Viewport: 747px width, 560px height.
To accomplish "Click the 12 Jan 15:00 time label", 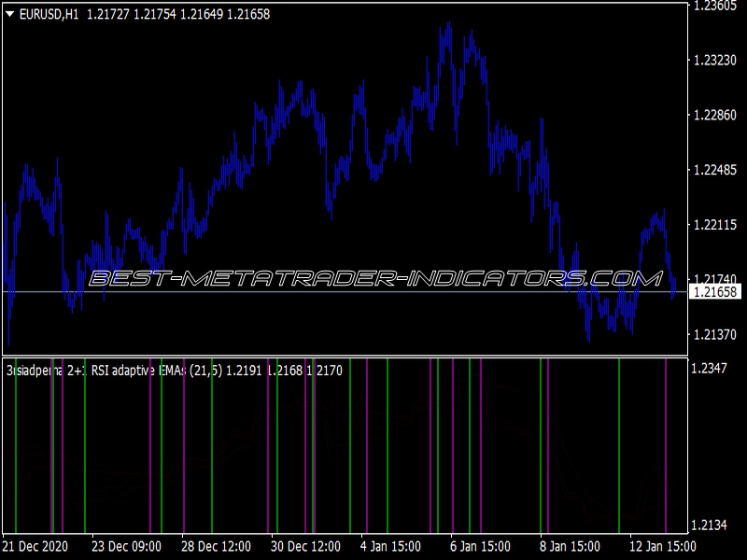I will point(663,546).
